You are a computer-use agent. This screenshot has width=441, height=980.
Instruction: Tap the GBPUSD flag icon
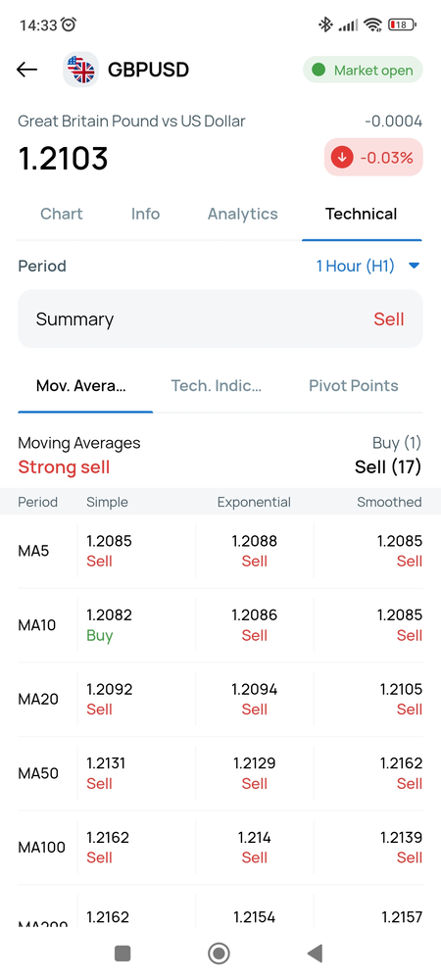pyautogui.click(x=81, y=70)
